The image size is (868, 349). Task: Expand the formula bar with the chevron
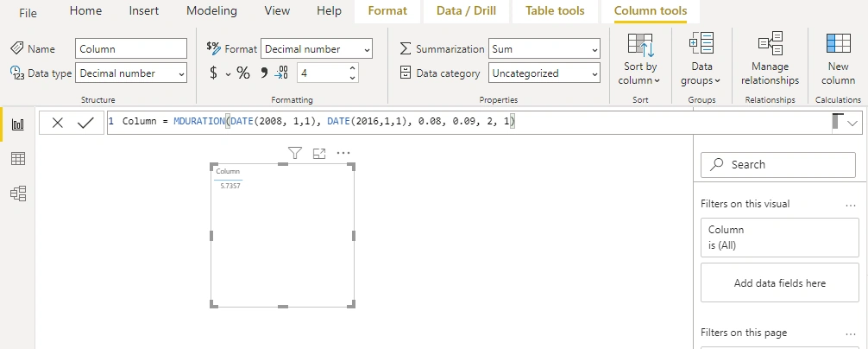point(852,123)
